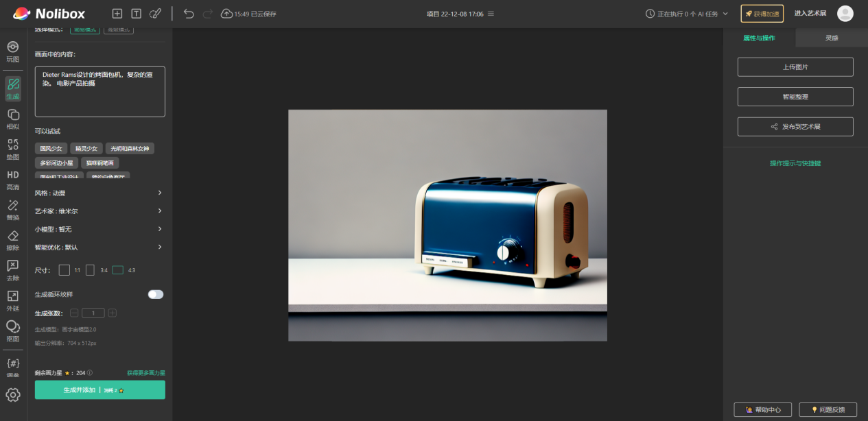Click the add new canvas plus icon
This screenshot has width=868, height=421.
[x=117, y=14]
